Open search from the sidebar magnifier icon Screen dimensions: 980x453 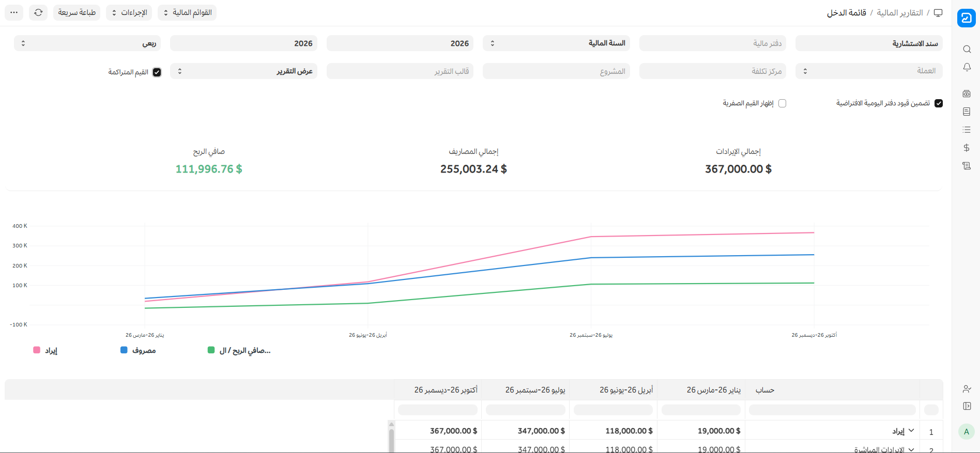[967, 49]
